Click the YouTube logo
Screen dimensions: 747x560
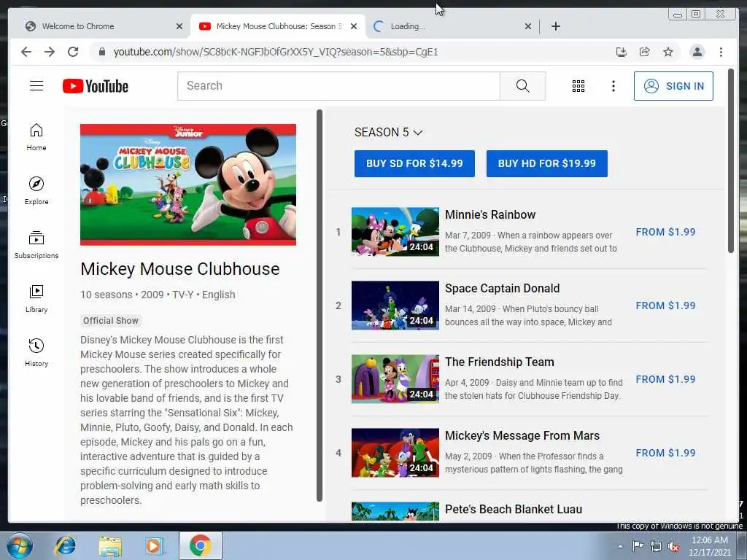[x=96, y=86]
